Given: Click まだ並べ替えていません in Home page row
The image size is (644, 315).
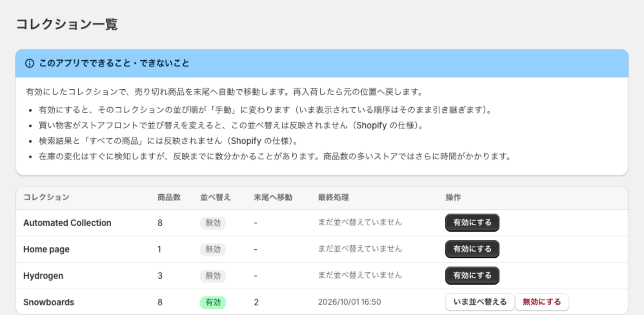Looking at the screenshot, I should (360, 249).
